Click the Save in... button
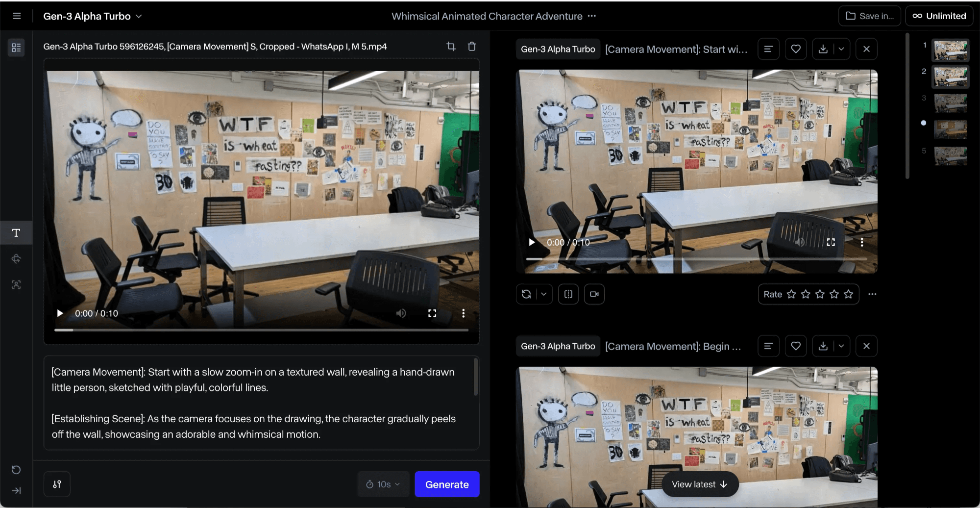Viewport: 980px width, 508px height. point(869,16)
